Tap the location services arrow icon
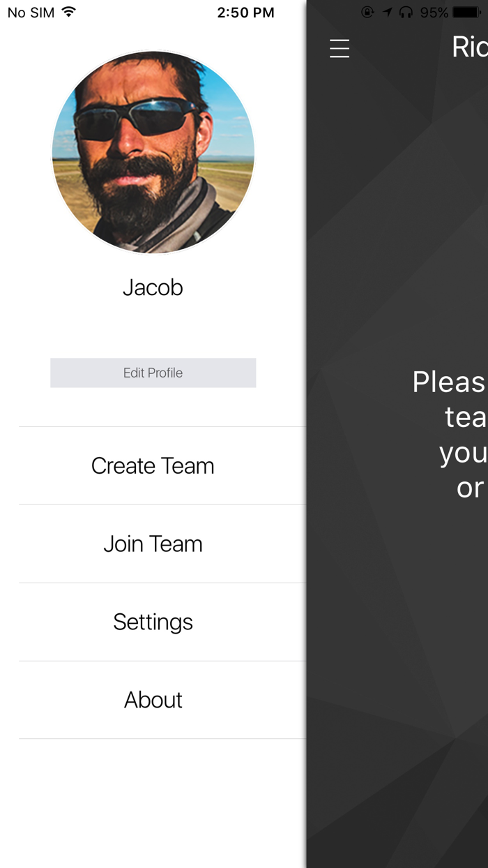488x868 pixels. [388, 12]
